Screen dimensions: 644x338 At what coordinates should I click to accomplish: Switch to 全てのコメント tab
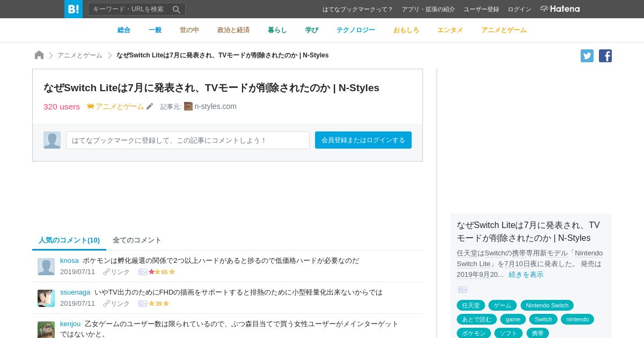tap(137, 240)
